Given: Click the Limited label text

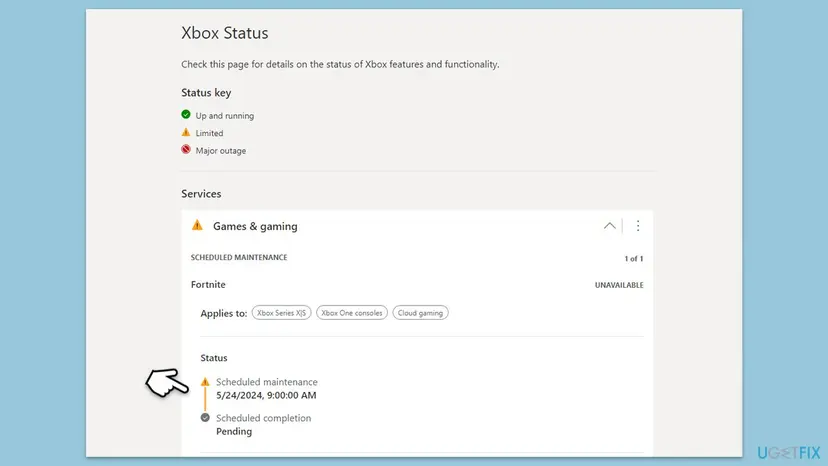Looking at the screenshot, I should click(x=209, y=133).
